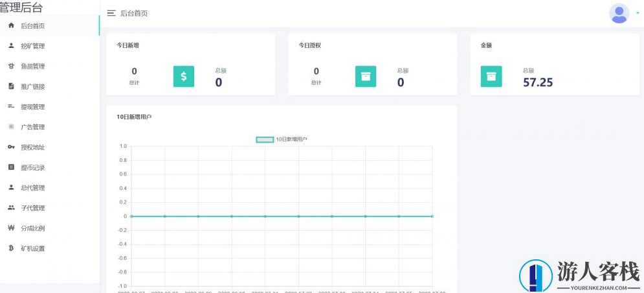Viewport: 644px width, 293px height.
Task: Click the -0.4 y-axis label on the chart
Action: pos(122,244)
